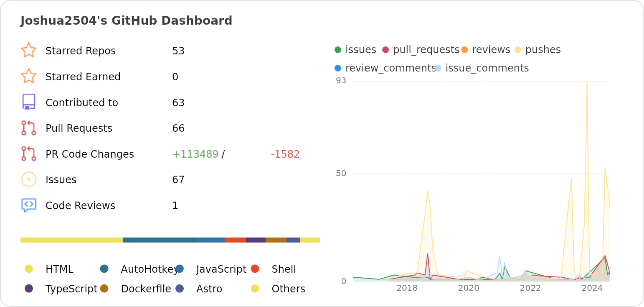644x307 pixels.
Task: Click the "Issues" stat label
Action: click(61, 180)
